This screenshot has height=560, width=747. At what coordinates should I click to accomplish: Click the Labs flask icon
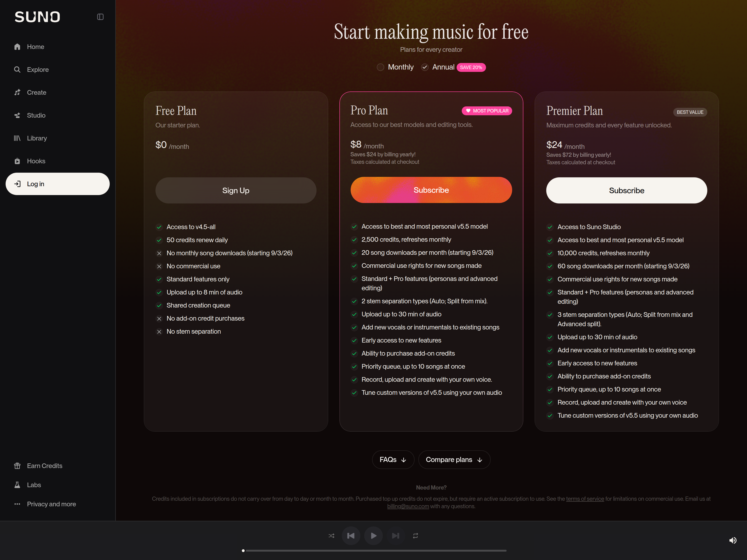(x=17, y=485)
